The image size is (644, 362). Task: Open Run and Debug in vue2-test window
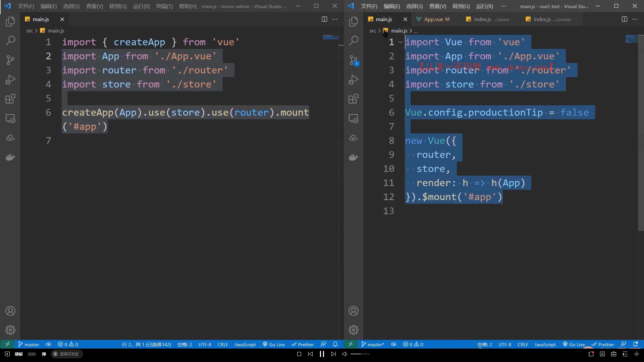tap(354, 79)
